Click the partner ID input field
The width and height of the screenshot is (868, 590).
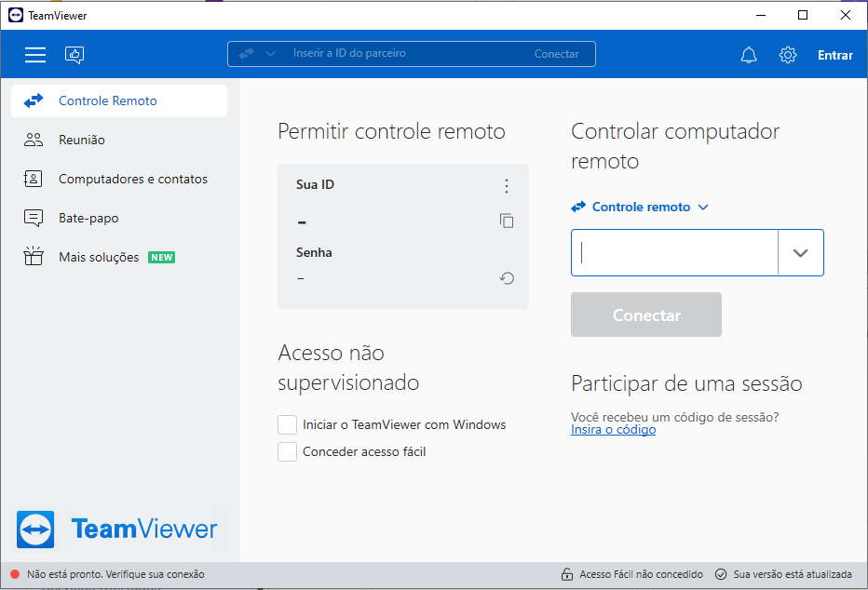(x=674, y=253)
